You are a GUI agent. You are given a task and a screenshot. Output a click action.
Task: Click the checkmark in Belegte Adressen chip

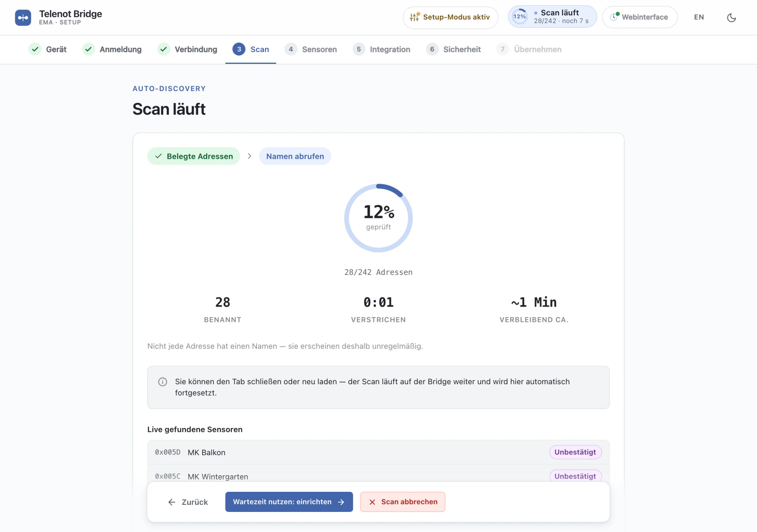pyautogui.click(x=158, y=156)
